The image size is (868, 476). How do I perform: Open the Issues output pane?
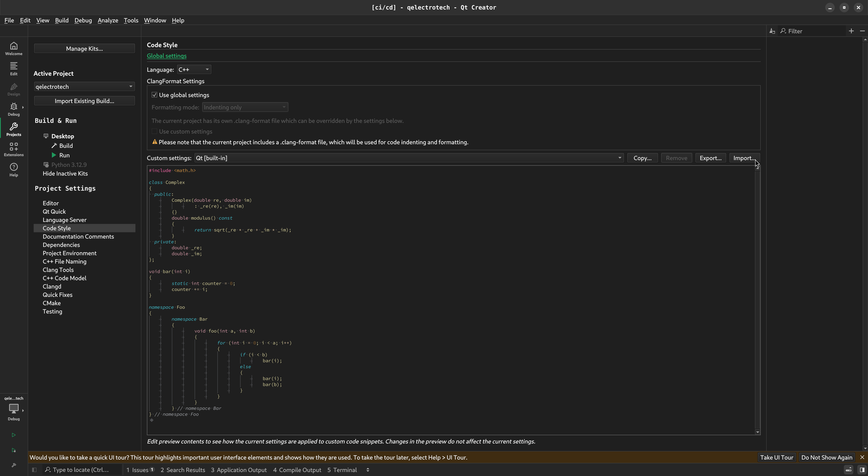[x=140, y=470]
